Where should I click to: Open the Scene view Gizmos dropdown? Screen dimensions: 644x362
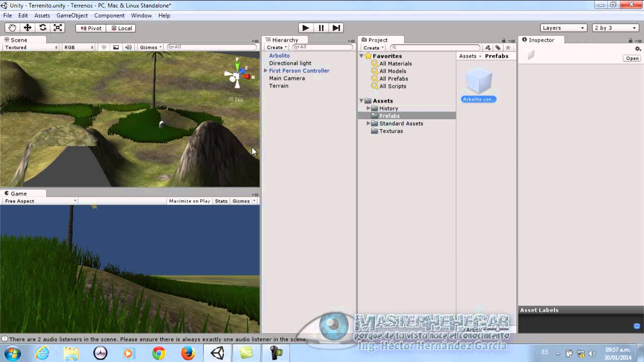coord(150,47)
